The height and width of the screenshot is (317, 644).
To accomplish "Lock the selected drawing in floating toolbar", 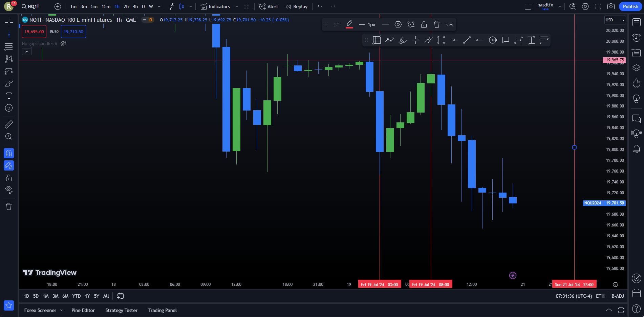I will pyautogui.click(x=424, y=24).
